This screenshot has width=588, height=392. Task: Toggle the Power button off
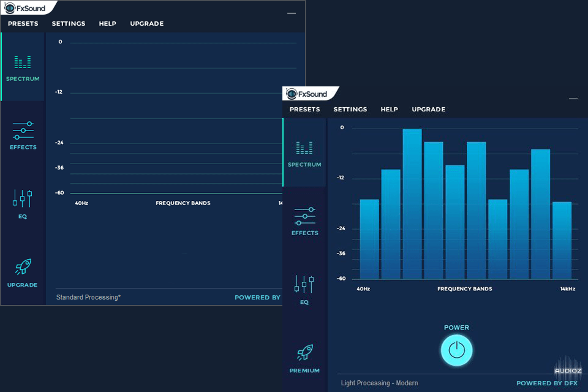coord(456,350)
